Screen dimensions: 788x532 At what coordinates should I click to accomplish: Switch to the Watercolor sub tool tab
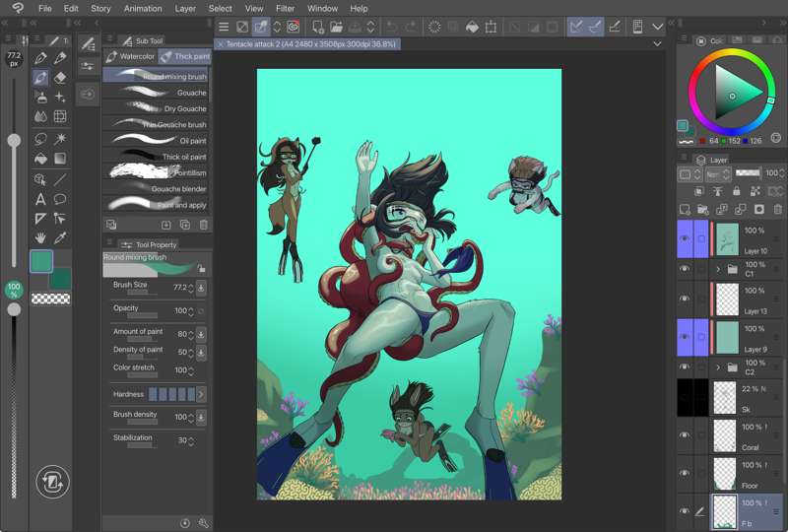131,56
